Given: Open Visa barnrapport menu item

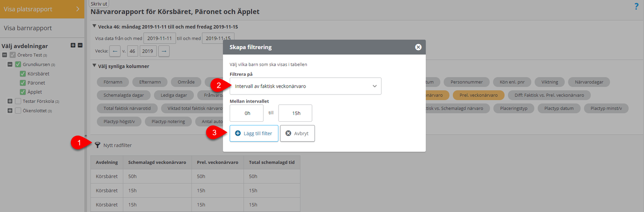Looking at the screenshot, I should click(42, 28).
